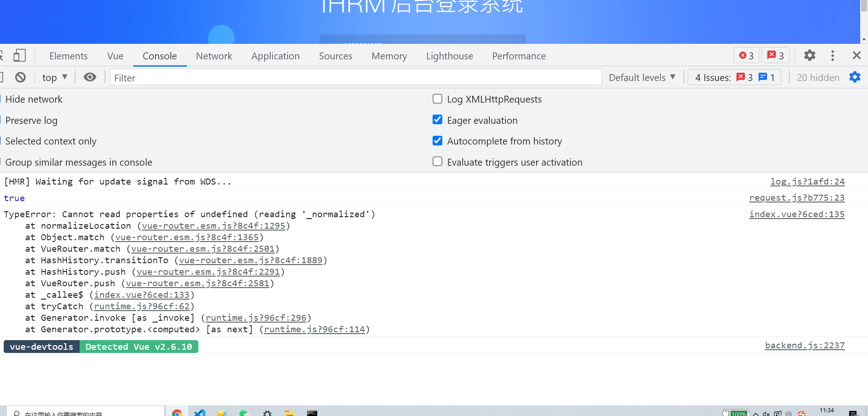Screen dimensions: 868x416
Task: Open the Application tab
Action: point(275,56)
